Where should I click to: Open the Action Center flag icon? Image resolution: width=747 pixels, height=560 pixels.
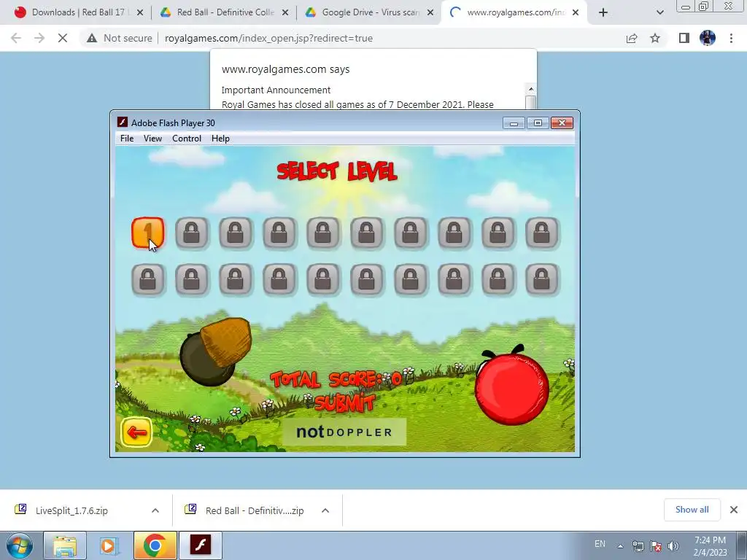[656, 546]
